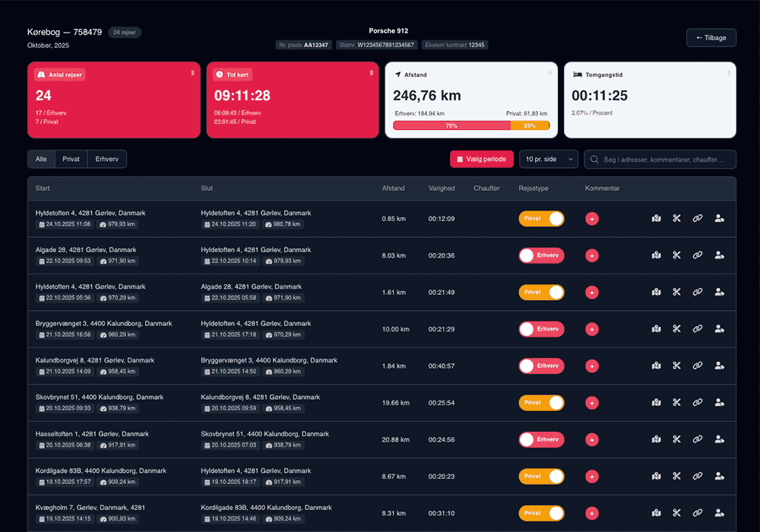Screen dimensions: 760x532
Task: Assign driver icon on Skovbrynet 51 trip
Action: tap(719, 403)
